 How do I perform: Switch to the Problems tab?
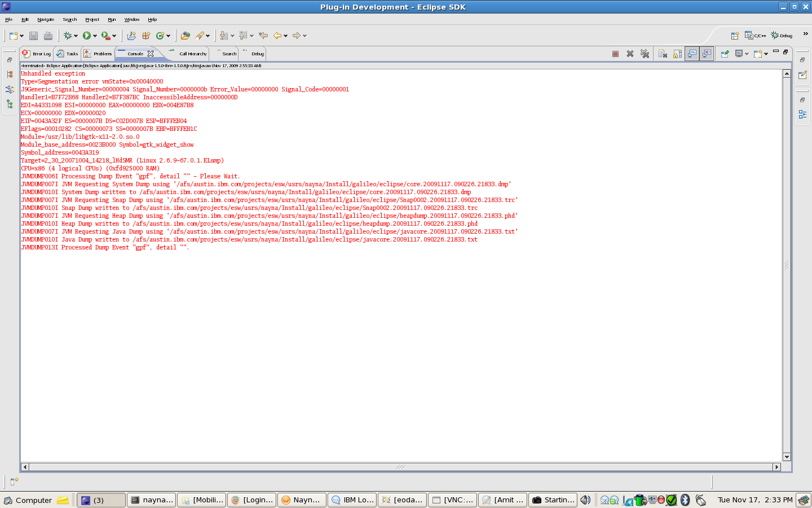(98, 54)
